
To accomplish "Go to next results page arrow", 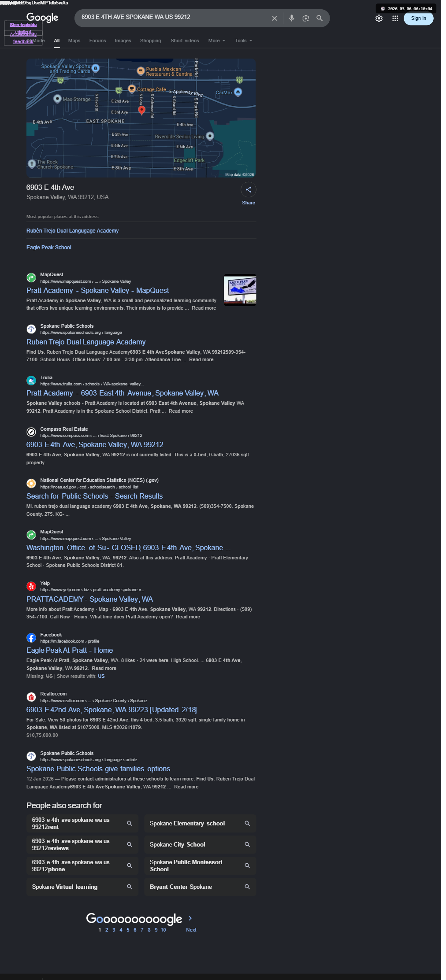I will tap(190, 918).
